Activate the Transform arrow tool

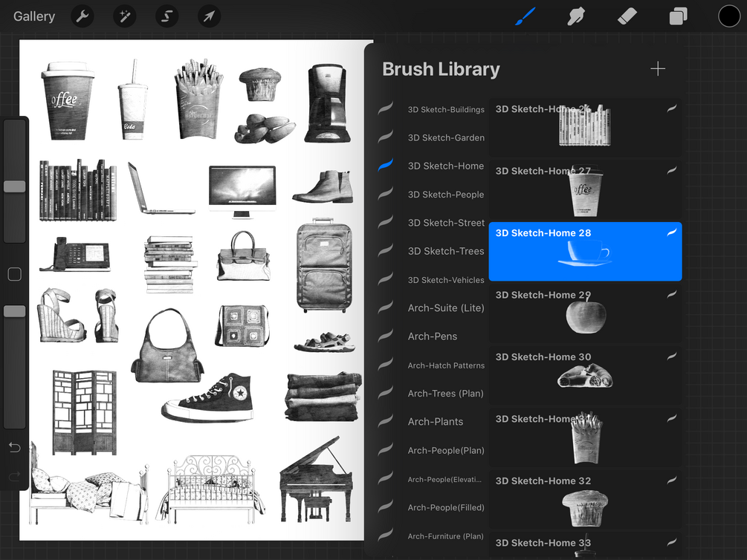(x=209, y=16)
